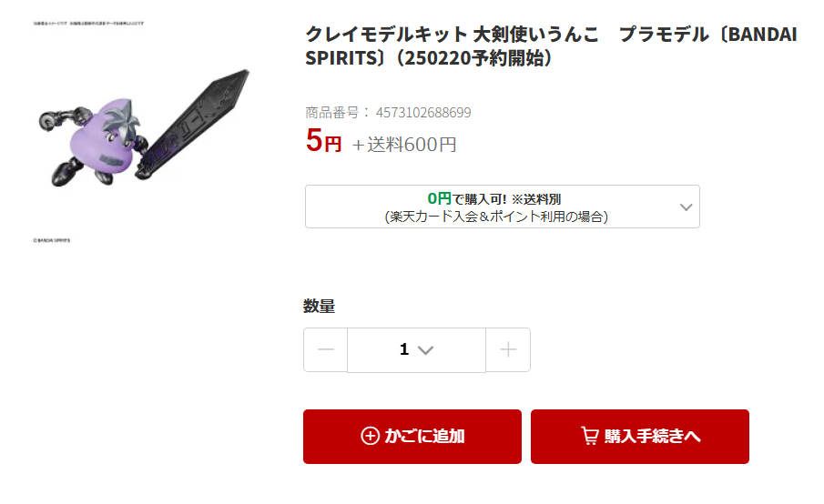Click the green 0円 text

pyautogui.click(x=440, y=198)
